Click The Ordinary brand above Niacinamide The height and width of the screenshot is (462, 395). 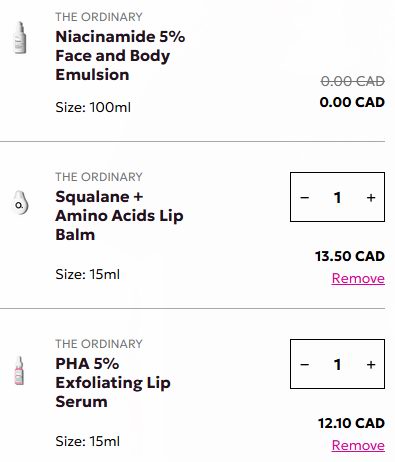tap(99, 17)
